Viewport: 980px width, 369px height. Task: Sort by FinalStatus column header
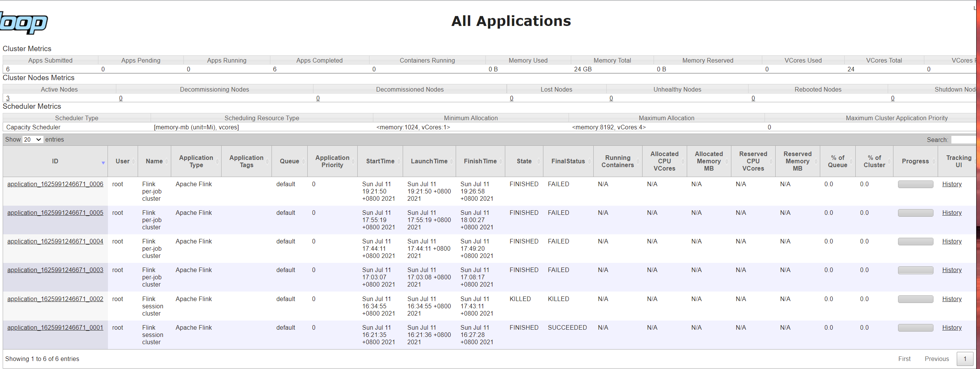(x=568, y=161)
